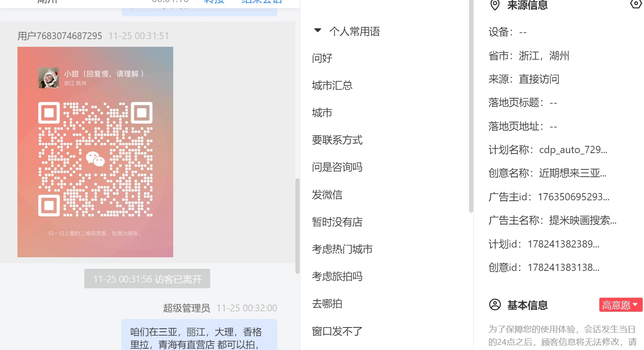Select the 问是咨询吗 quick phrase
Screen dimensions: 644x350
(337, 167)
